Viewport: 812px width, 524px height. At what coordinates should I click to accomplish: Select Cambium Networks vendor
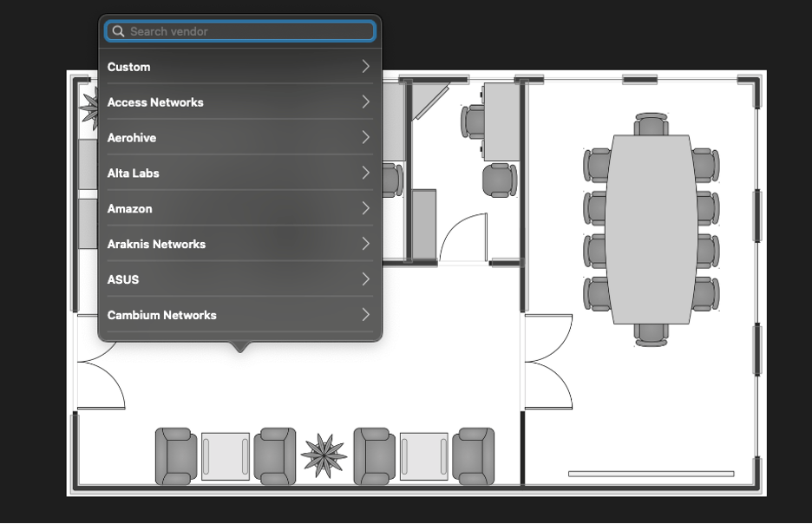239,315
